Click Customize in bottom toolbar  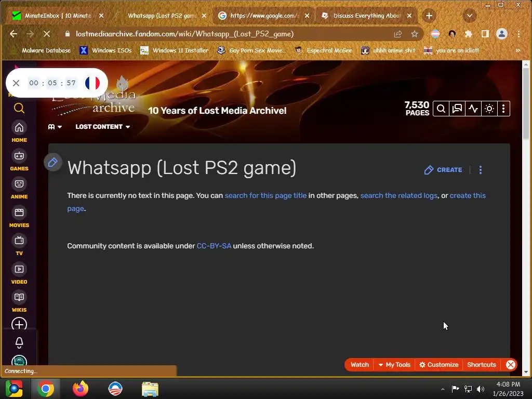439,365
